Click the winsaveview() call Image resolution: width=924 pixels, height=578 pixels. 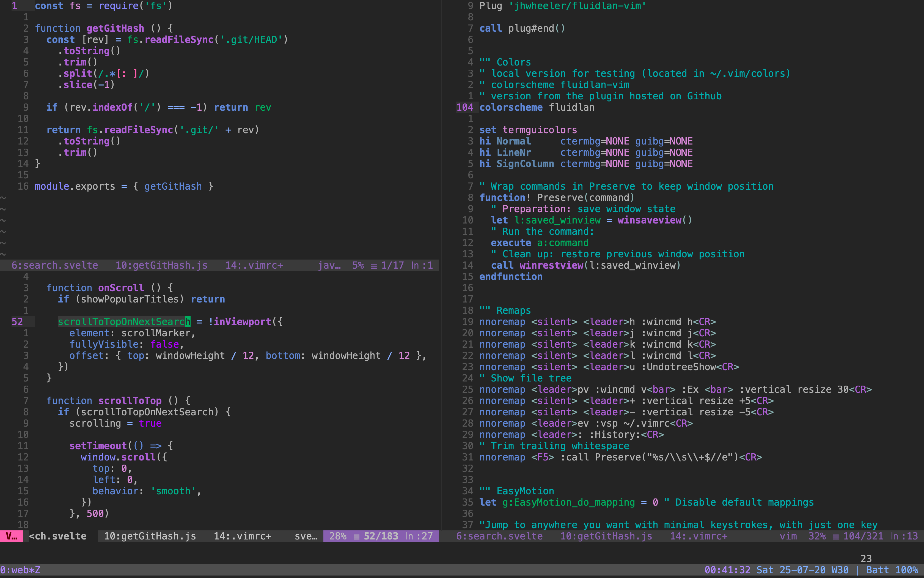pyautogui.click(x=655, y=220)
